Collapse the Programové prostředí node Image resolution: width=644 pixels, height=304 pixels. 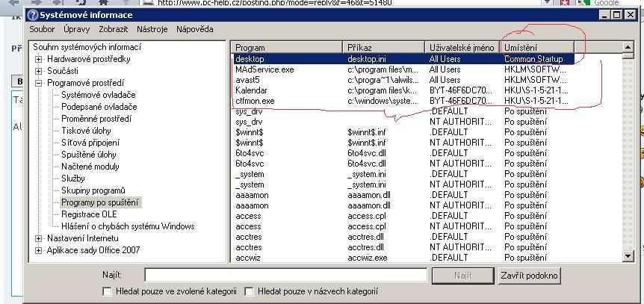pos(39,83)
